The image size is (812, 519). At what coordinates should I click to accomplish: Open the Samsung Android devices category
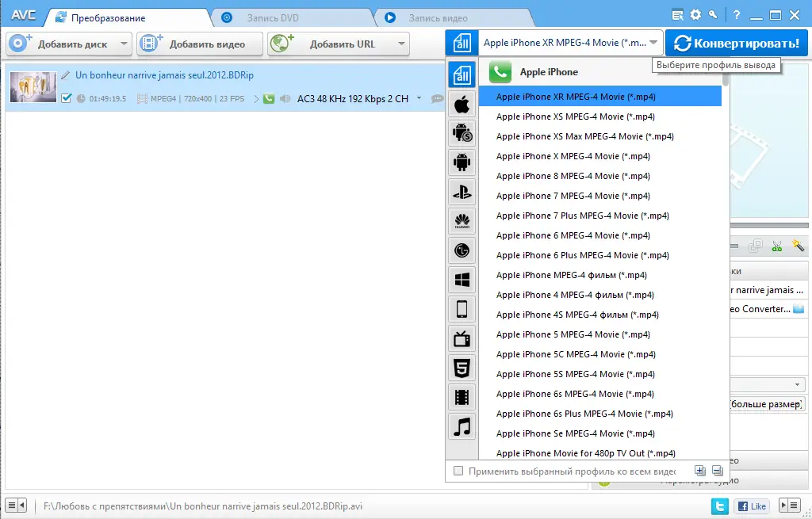[462, 133]
